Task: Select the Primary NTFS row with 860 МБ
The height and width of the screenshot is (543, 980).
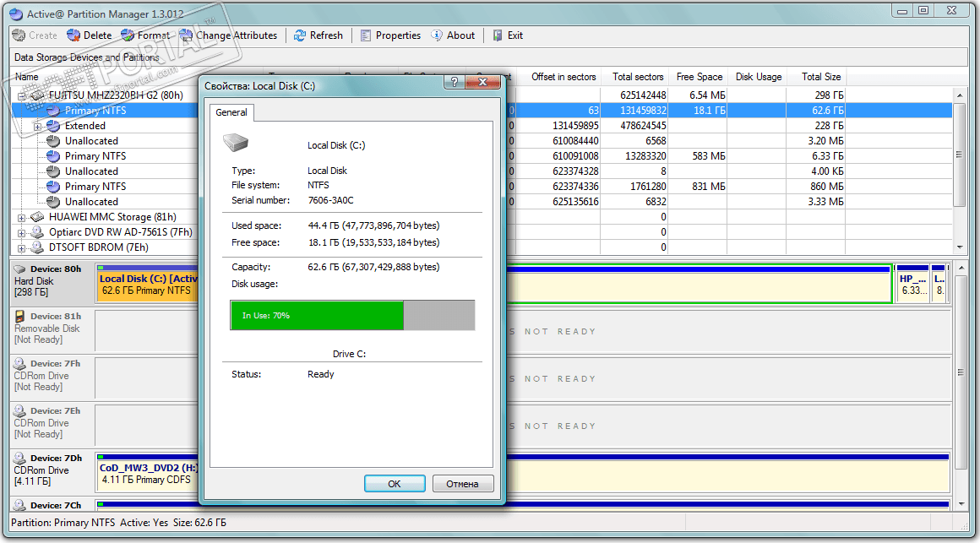Action: tap(95, 186)
